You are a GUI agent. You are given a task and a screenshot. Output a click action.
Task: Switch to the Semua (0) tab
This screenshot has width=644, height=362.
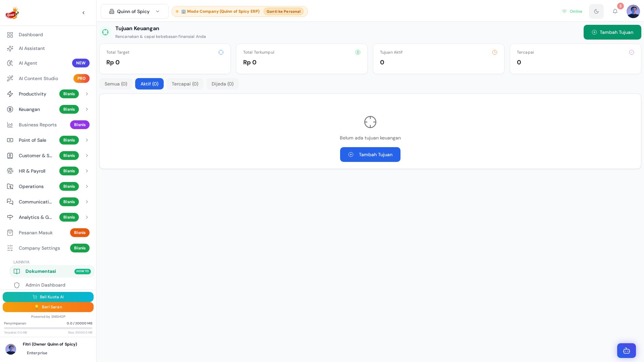tap(116, 84)
